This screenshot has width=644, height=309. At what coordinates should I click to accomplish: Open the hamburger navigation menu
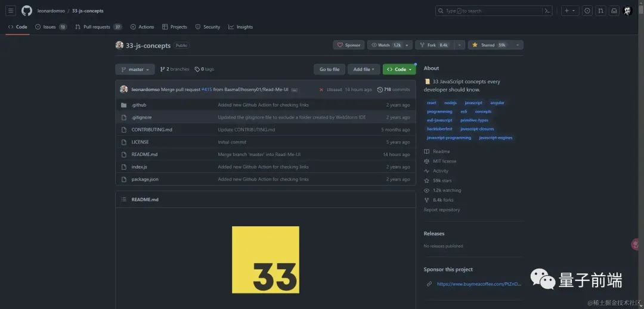pos(11,11)
